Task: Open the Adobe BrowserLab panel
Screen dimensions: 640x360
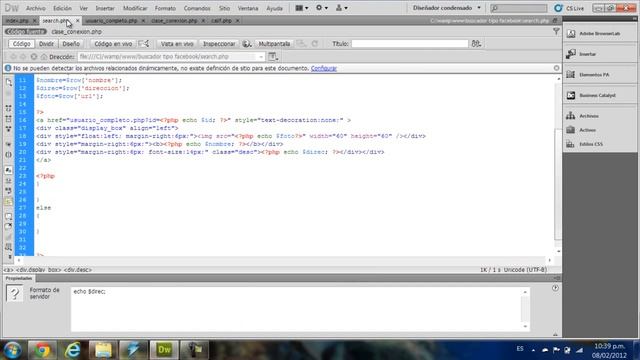Action: (x=600, y=33)
